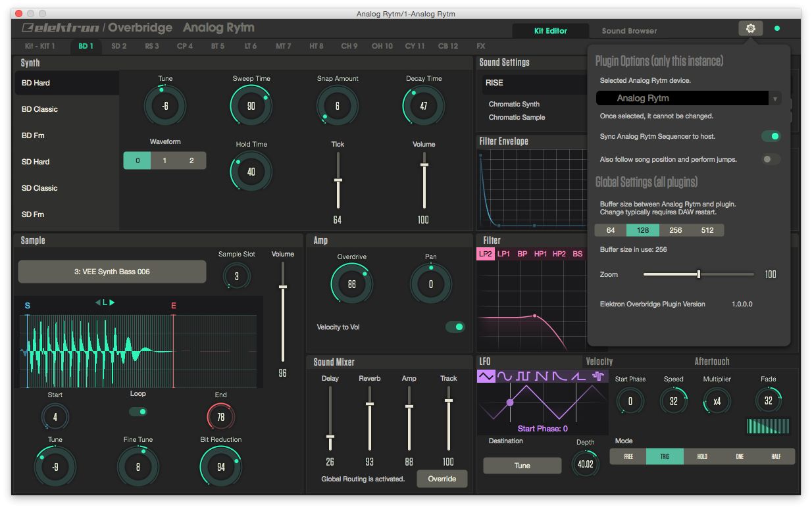812x509 pixels.
Task: Set LFO mode to FREE
Action: coord(628,456)
